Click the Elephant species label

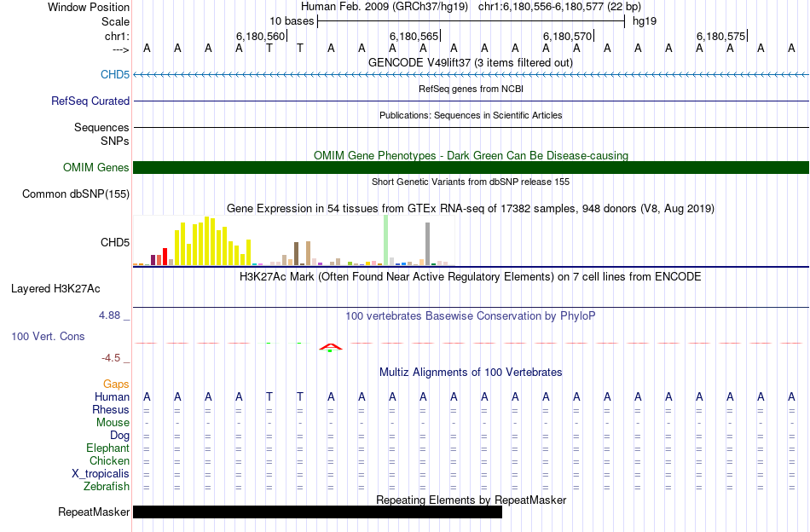[107, 448]
